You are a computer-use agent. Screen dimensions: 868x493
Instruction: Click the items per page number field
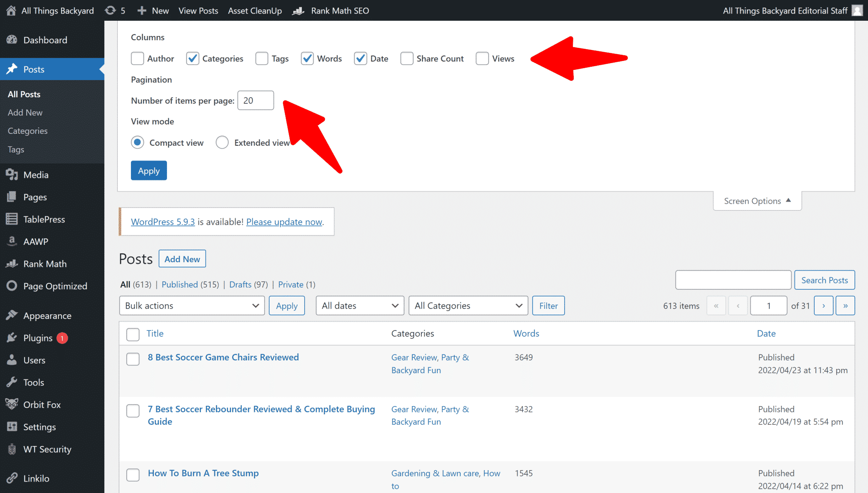point(256,100)
